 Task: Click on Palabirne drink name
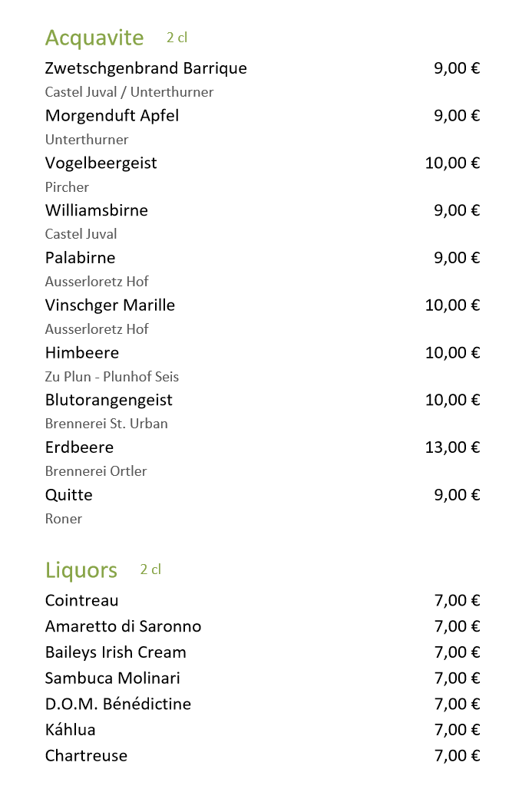point(80,258)
